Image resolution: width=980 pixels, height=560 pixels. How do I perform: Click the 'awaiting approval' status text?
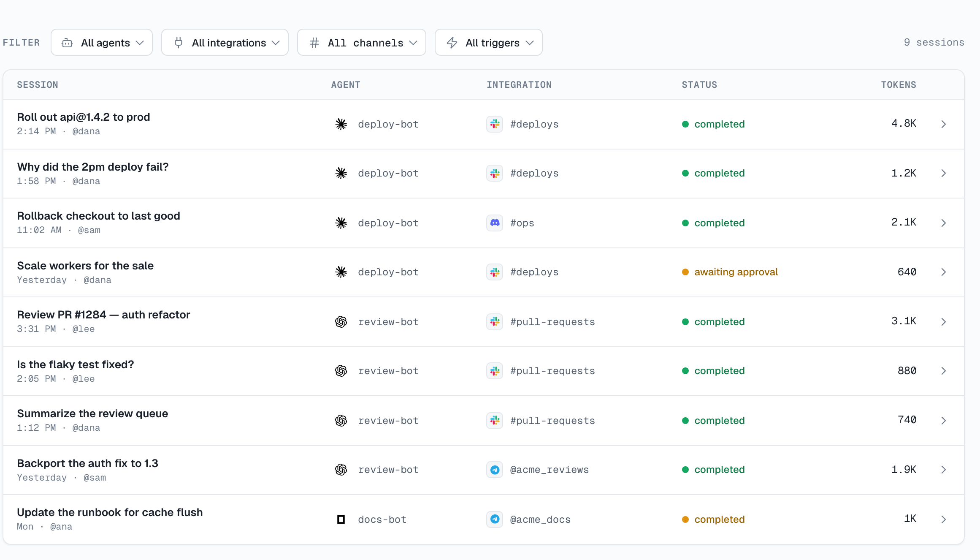point(736,272)
